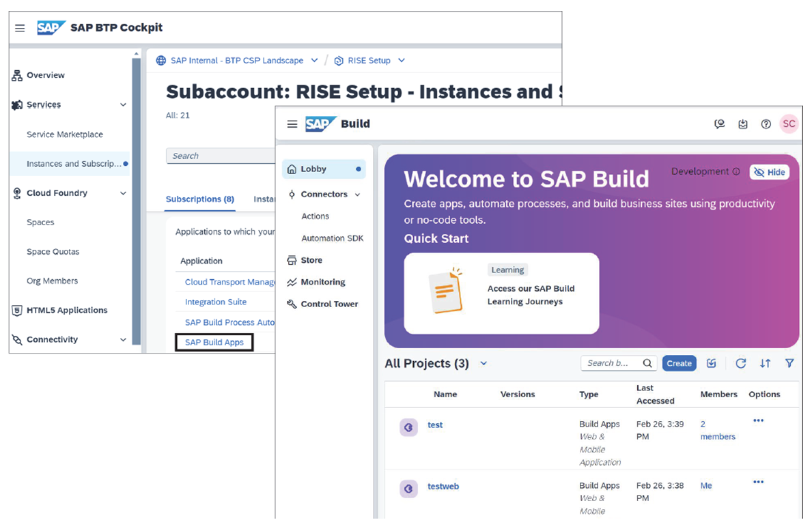Open the sort icon above the project list
Viewport: 812px width, 531px height.
(x=765, y=363)
